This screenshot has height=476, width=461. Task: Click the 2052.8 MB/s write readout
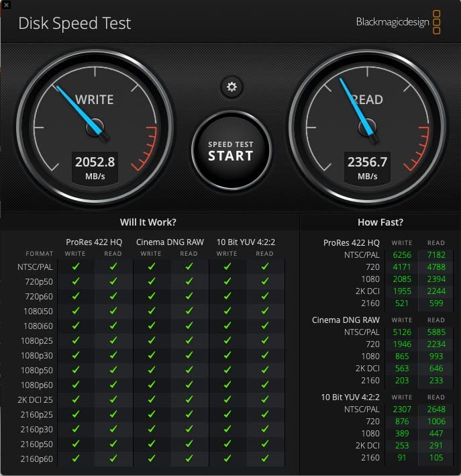tap(95, 168)
